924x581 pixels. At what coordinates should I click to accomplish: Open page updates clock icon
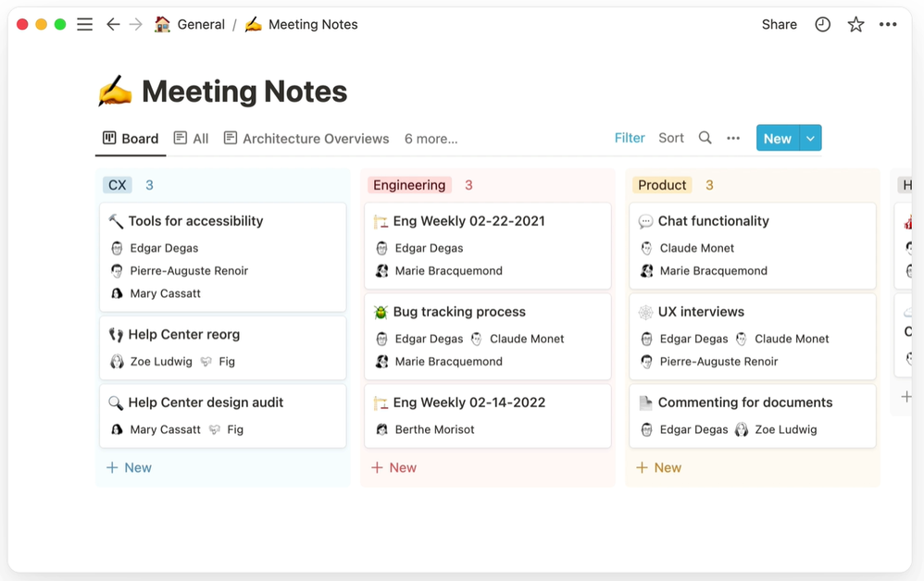click(822, 25)
